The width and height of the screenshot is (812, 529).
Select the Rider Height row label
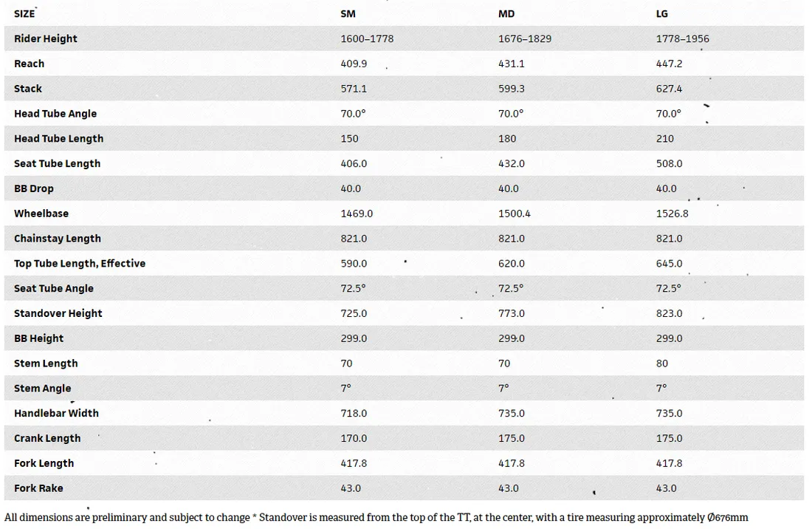46,39
